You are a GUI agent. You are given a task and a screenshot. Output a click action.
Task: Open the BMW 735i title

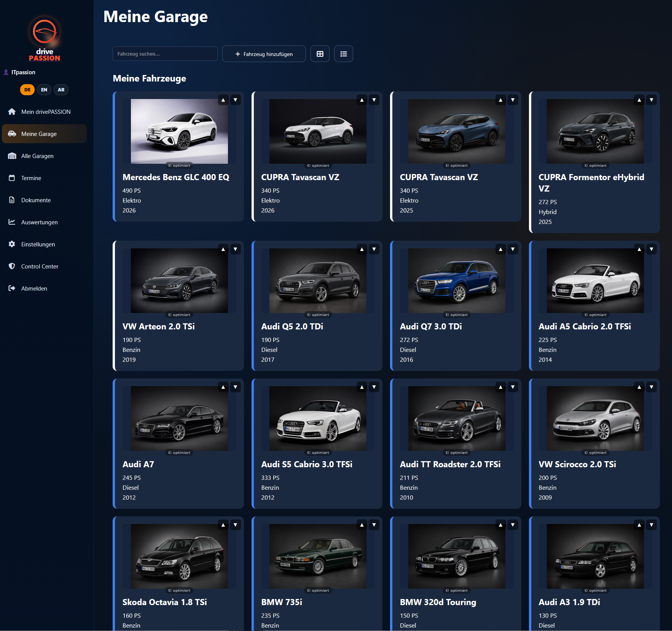click(x=282, y=602)
